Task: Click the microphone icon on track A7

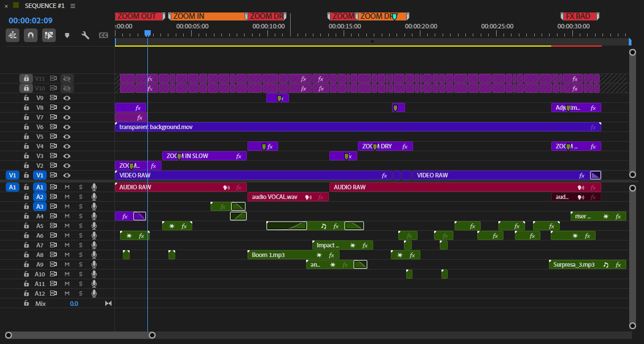Action: (x=94, y=245)
